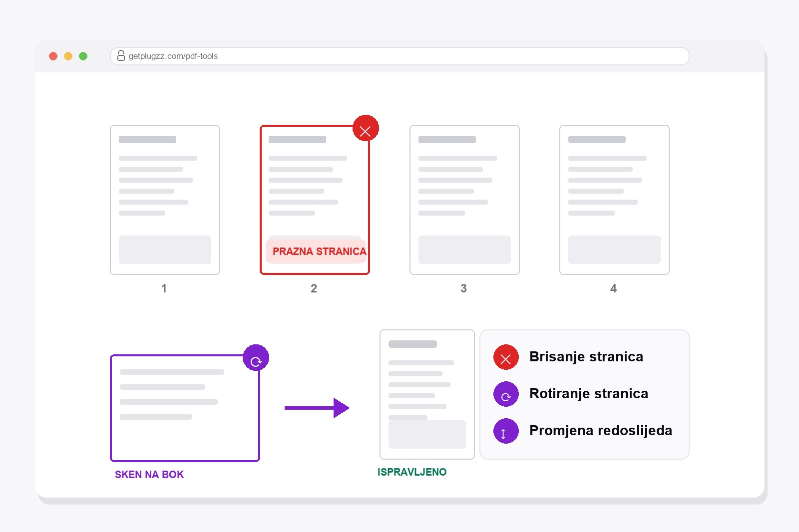Viewport: 799px width, 532px height.
Task: Click page number 3 label
Action: [x=463, y=288]
